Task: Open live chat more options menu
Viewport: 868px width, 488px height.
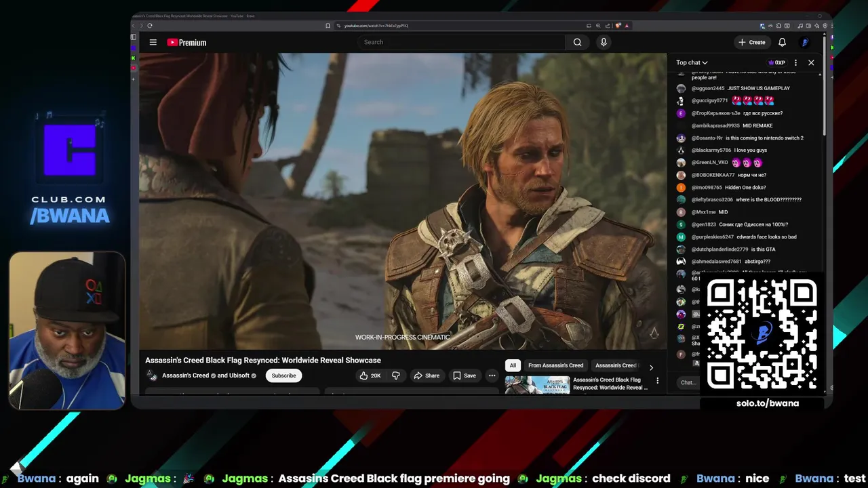Action: [795, 62]
